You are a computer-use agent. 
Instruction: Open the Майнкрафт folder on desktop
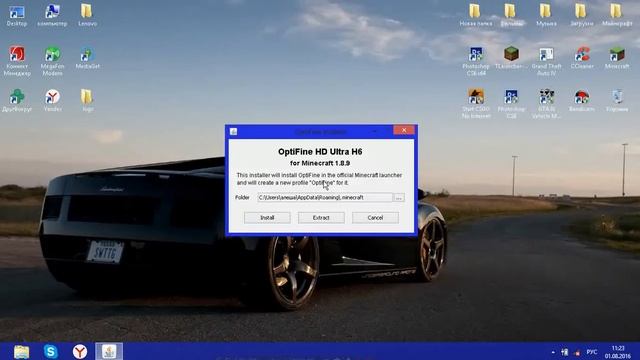[x=617, y=16]
